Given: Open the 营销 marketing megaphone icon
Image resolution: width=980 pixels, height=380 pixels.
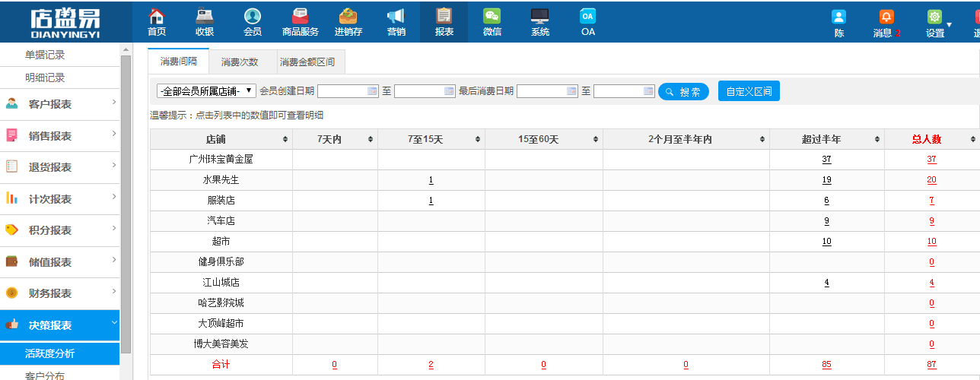Looking at the screenshot, I should (x=396, y=16).
